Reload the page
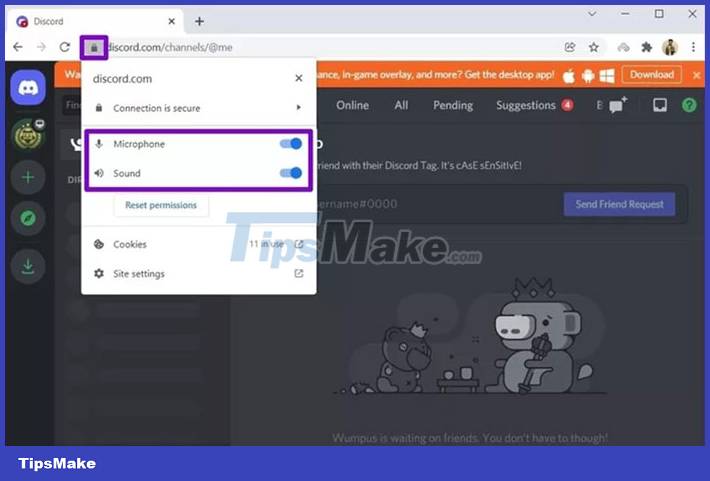 [65, 47]
